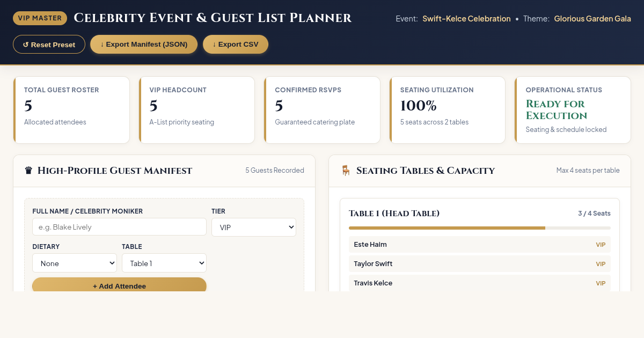Click the VIP tag next to Taylor Swift
This screenshot has width=644, height=338.
pyautogui.click(x=601, y=264)
